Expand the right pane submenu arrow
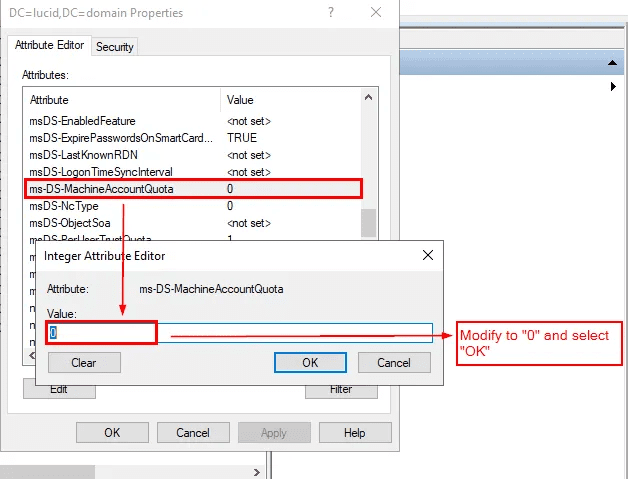Screen dimensions: 628x479 click(x=612, y=88)
